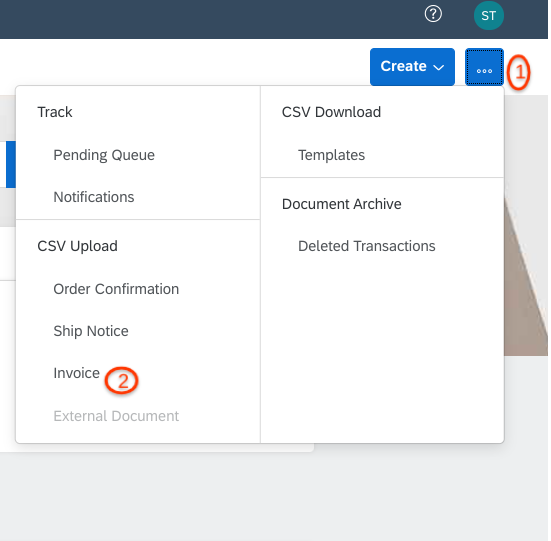
Task: Click the Track section heading
Action: tap(54, 112)
